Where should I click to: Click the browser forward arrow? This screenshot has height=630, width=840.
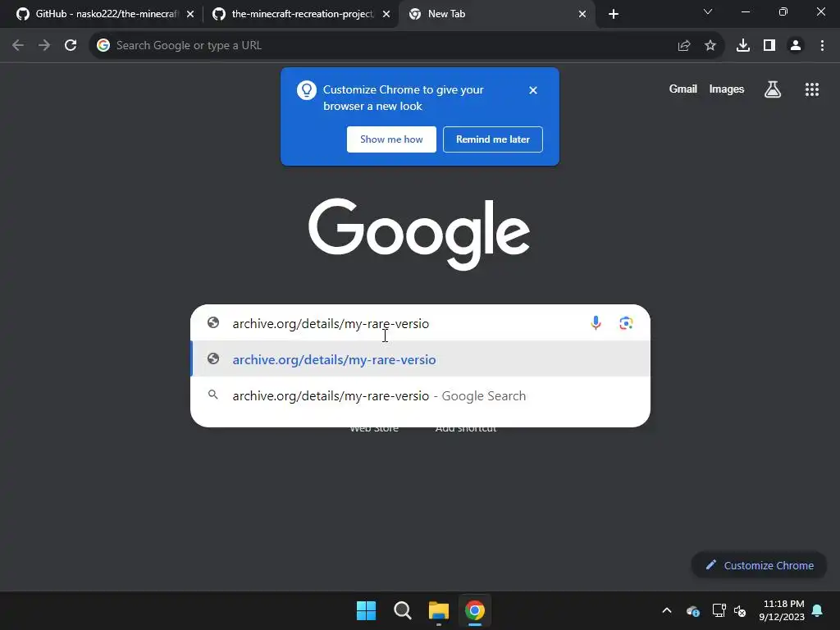(x=44, y=46)
